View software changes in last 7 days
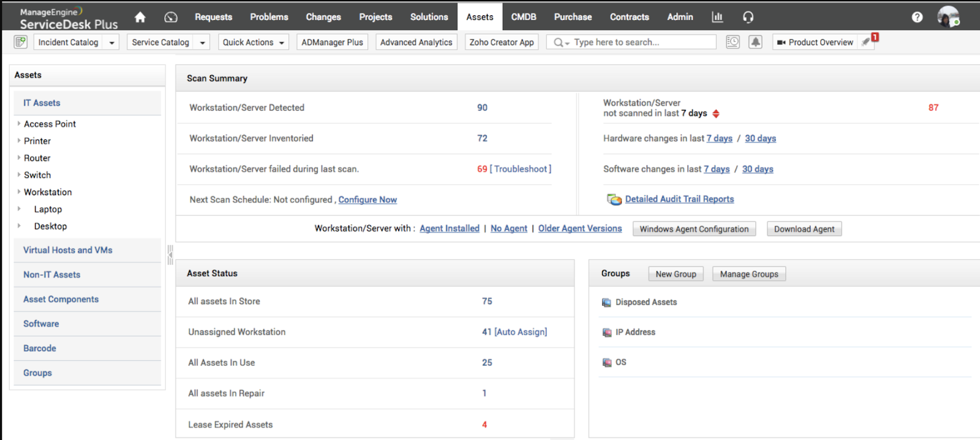 pyautogui.click(x=717, y=170)
